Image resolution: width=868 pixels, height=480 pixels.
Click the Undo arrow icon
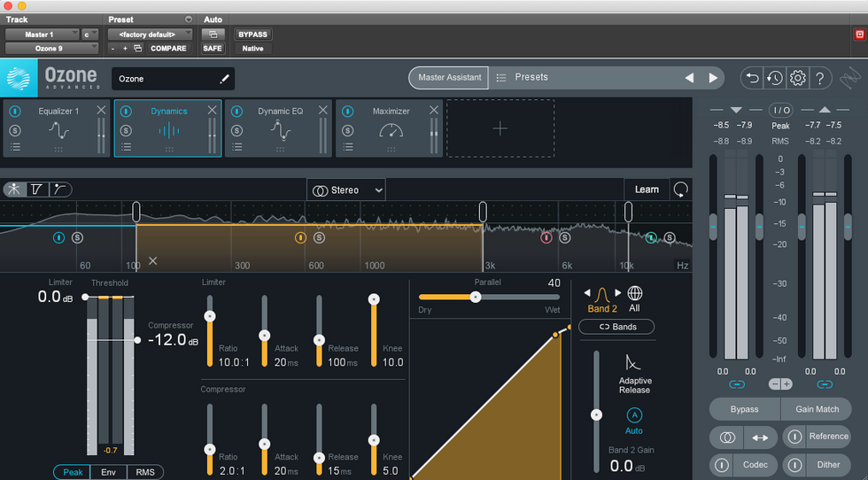(x=752, y=78)
